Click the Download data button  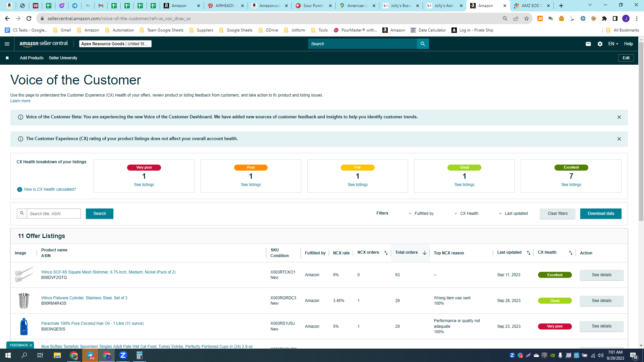tap(601, 214)
